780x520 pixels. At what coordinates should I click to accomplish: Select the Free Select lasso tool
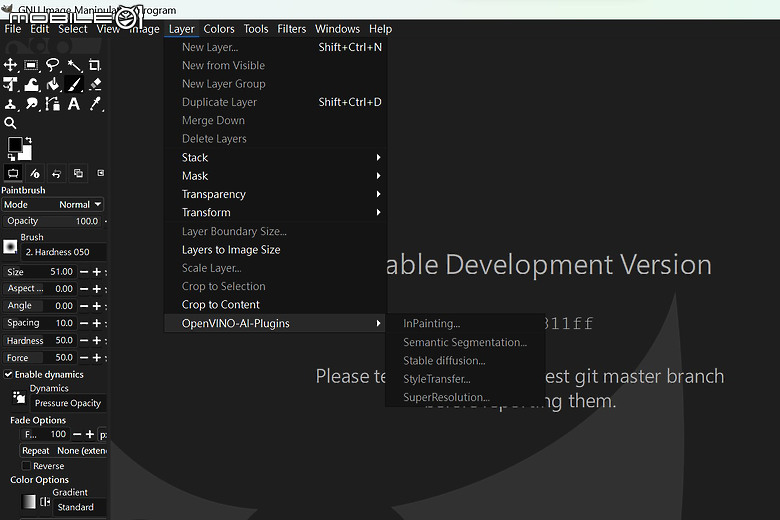click(x=53, y=65)
